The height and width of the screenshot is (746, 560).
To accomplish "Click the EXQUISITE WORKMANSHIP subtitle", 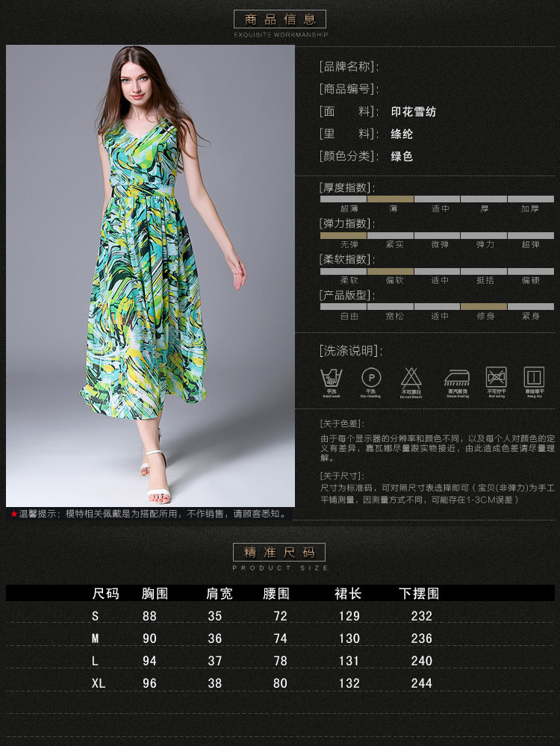I will [281, 35].
